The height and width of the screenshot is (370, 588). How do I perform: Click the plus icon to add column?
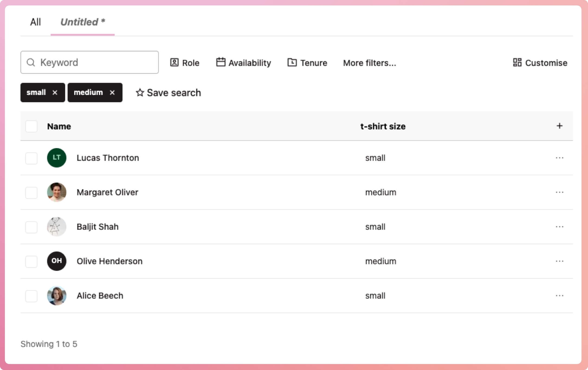(x=559, y=126)
